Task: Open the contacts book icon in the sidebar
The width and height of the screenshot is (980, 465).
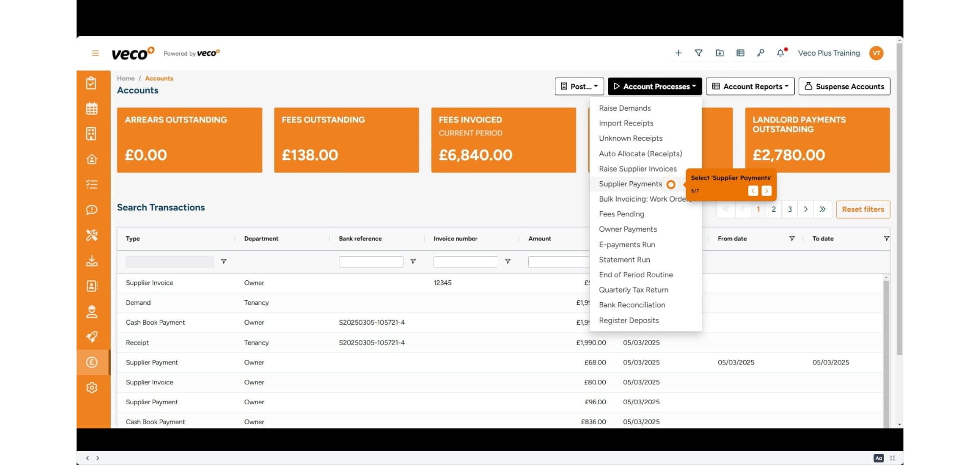Action: (92, 286)
